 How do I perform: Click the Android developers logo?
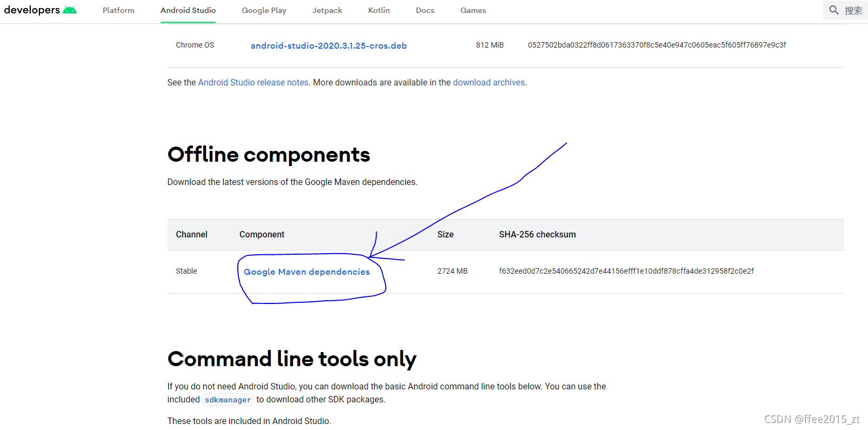point(40,10)
